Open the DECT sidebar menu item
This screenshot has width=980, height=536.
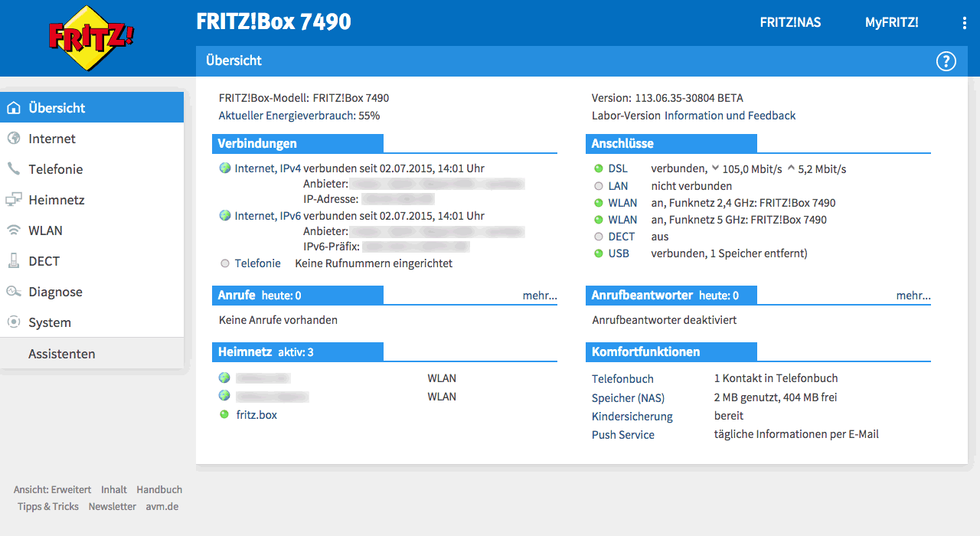pyautogui.click(x=92, y=261)
